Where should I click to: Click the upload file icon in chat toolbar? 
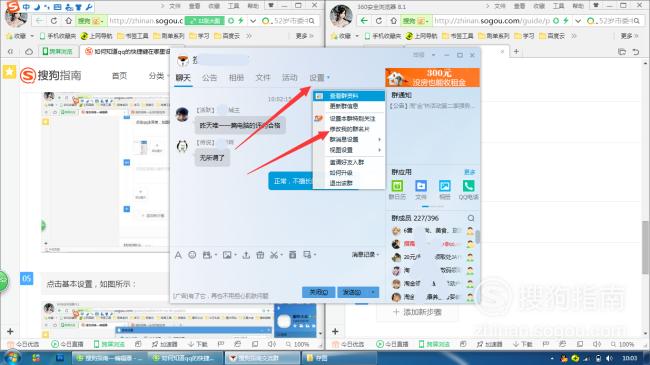click(x=246, y=255)
